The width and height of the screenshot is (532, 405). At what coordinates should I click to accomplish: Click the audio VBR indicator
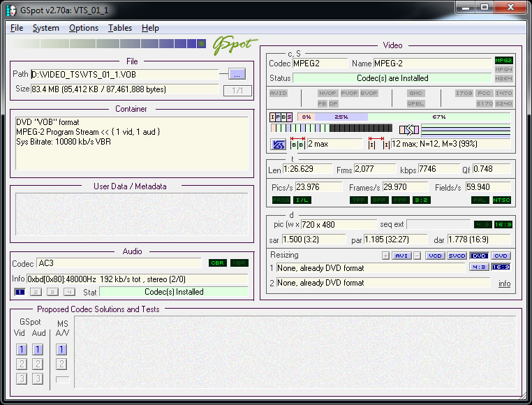(239, 263)
